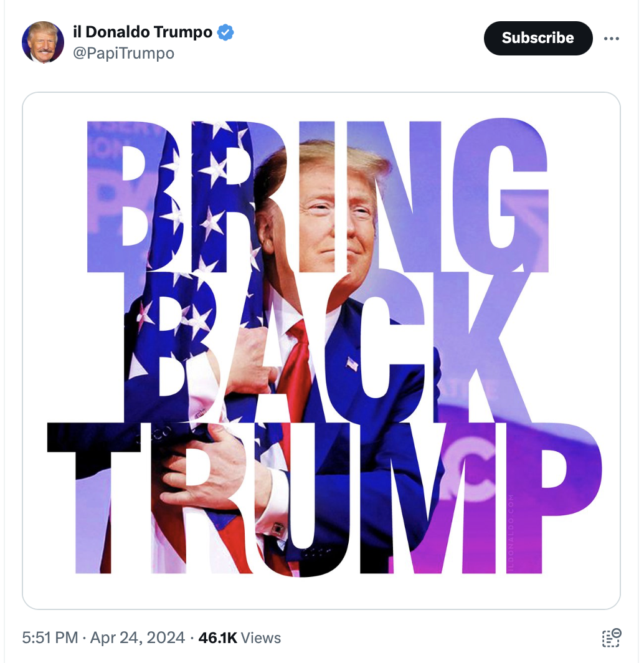Open the three-dot more options menu
The width and height of the screenshot is (644, 663).
611,39
